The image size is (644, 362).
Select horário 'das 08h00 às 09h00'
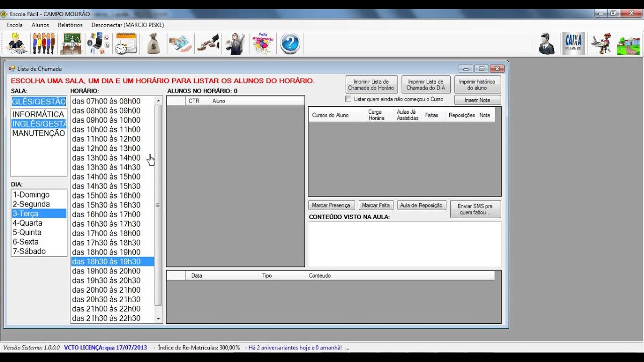(112, 111)
